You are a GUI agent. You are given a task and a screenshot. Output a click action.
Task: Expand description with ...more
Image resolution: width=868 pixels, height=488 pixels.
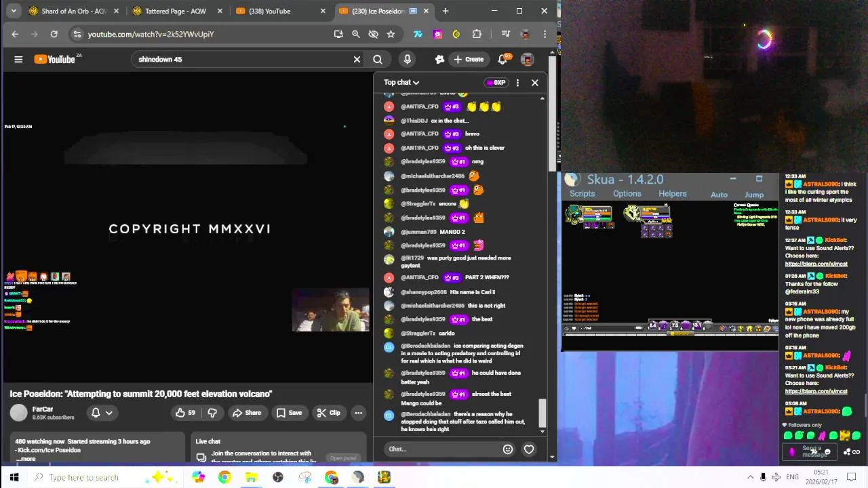(26, 459)
